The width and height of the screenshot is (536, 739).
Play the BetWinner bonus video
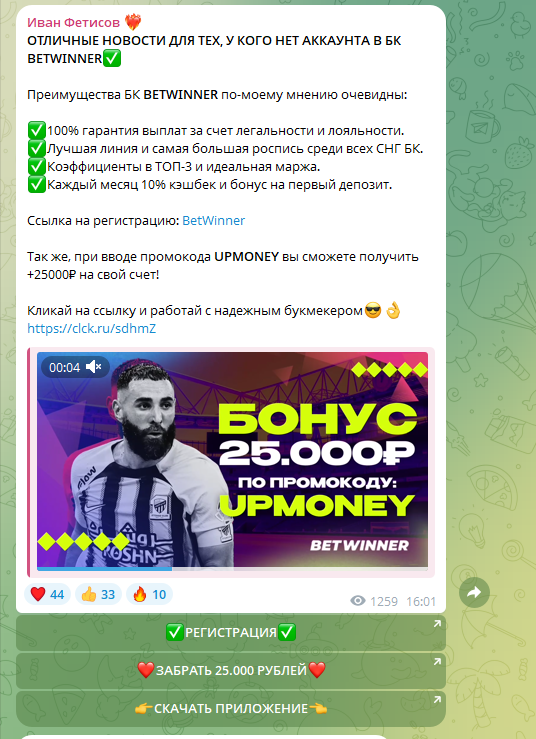232,460
